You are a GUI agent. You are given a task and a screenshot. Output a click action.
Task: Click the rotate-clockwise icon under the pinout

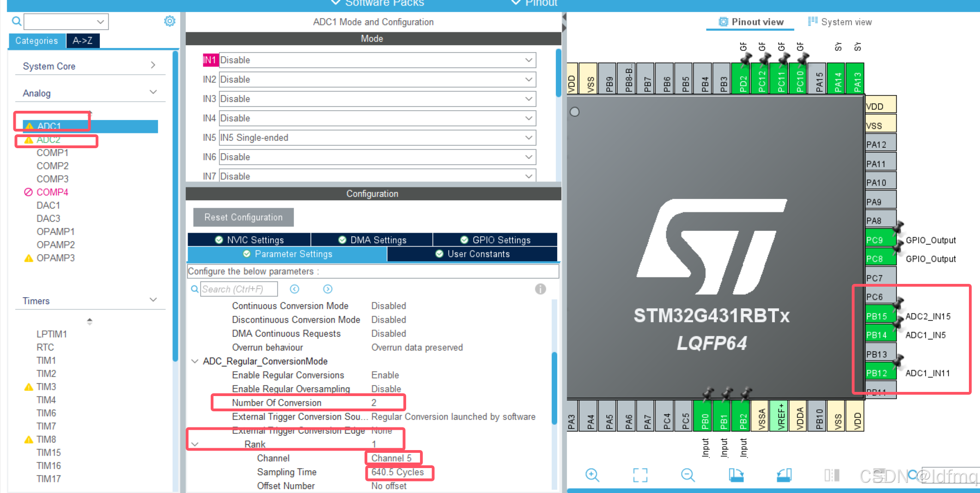736,475
